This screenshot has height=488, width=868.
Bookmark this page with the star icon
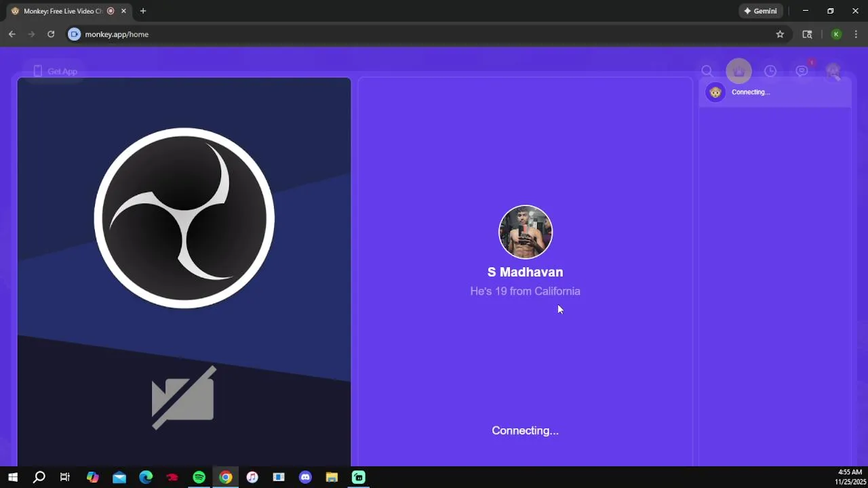[780, 34]
